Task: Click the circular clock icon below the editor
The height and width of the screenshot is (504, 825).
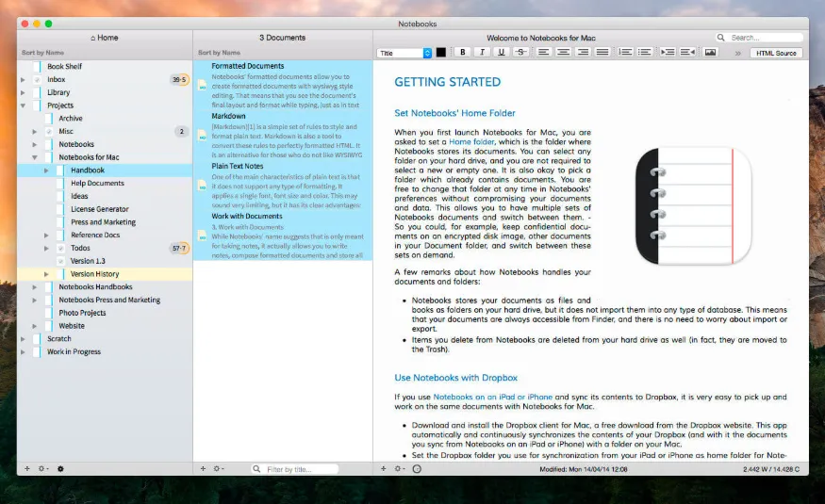Action: click(417, 469)
